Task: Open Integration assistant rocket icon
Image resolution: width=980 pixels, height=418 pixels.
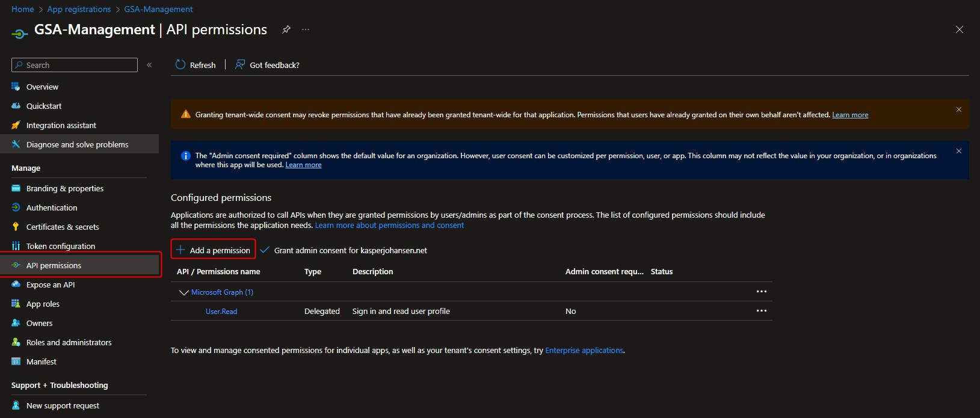Action: point(16,125)
